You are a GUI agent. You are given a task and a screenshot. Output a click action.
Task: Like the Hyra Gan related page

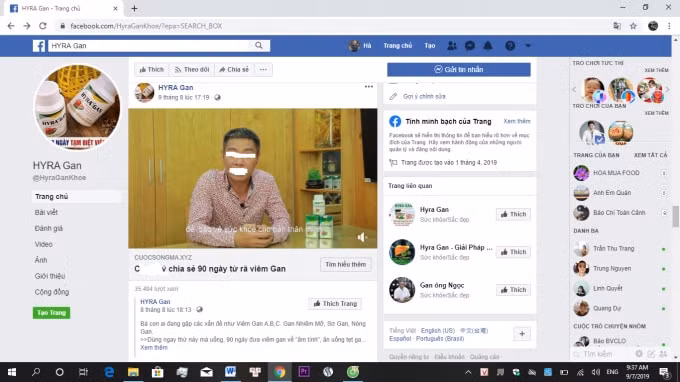(513, 214)
